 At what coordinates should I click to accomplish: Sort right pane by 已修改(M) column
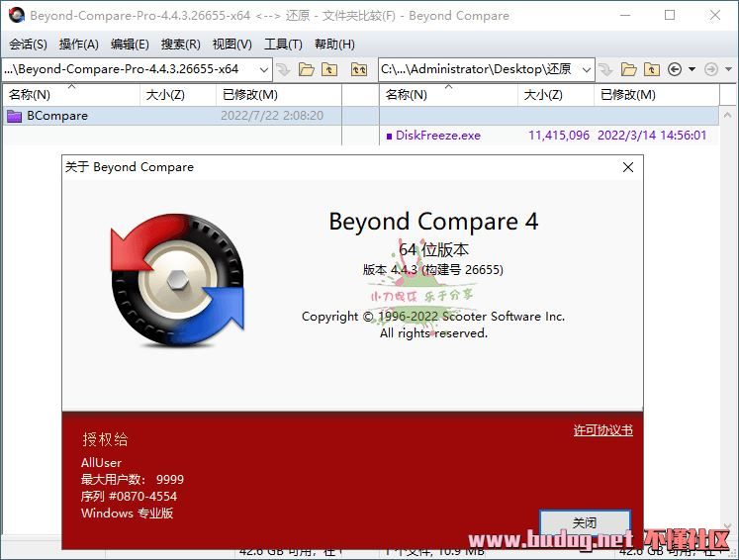point(657,95)
